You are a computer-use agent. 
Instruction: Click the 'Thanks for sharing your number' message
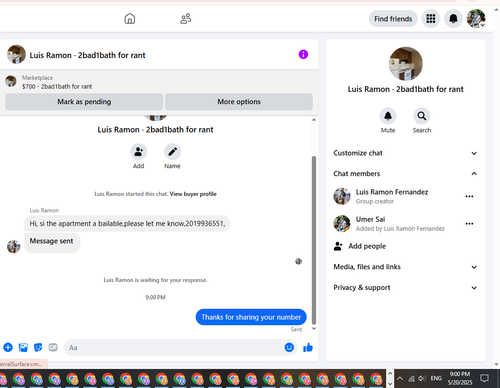click(251, 317)
